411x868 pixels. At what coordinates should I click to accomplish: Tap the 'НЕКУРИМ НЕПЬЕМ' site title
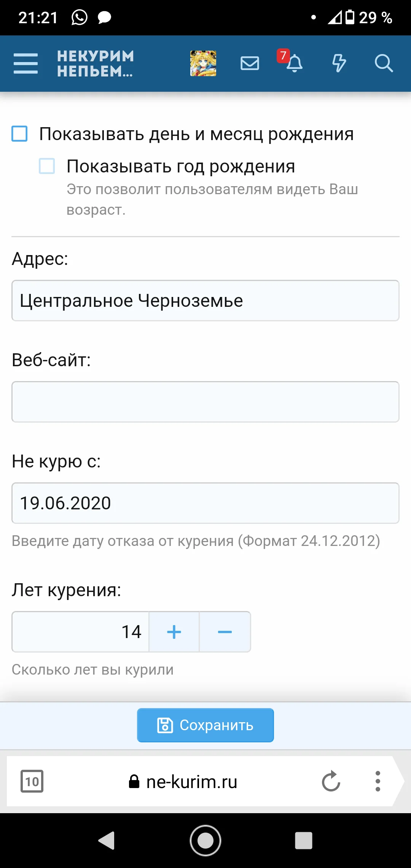pyautogui.click(x=95, y=64)
